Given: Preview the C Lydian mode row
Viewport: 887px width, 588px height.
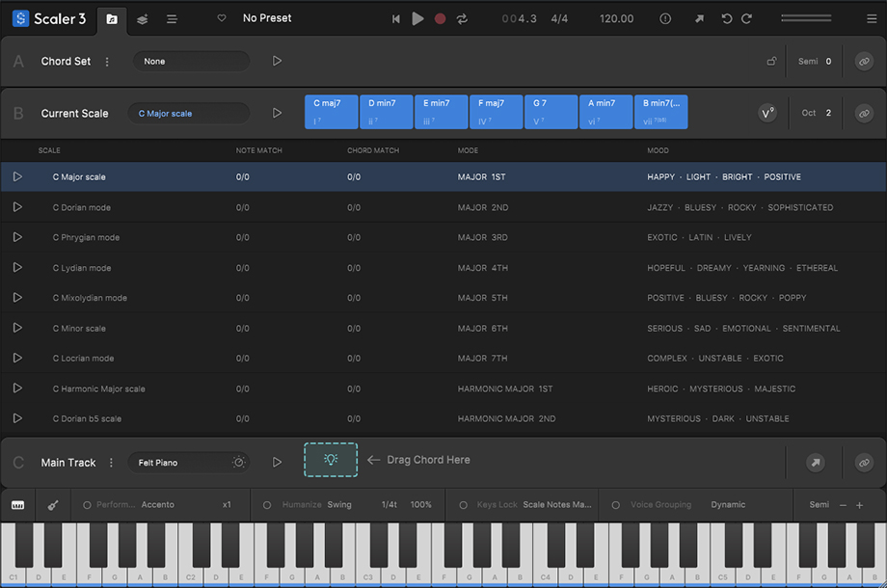Looking at the screenshot, I should [x=17, y=267].
